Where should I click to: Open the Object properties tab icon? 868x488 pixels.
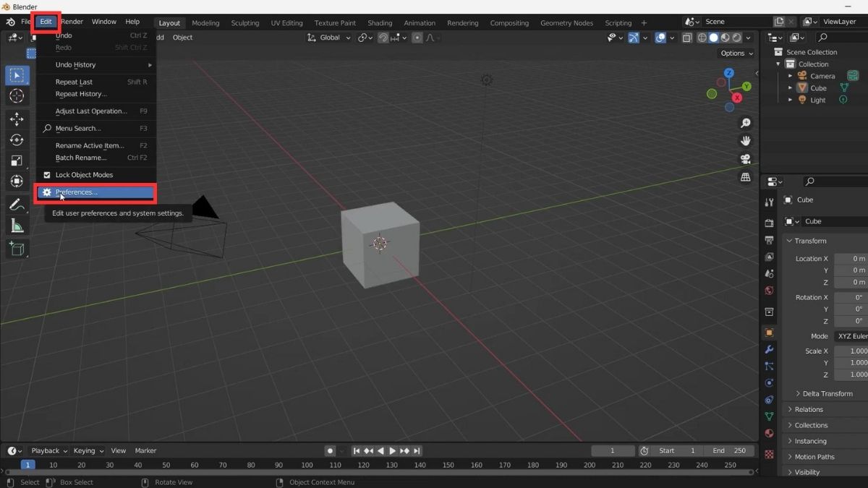tap(769, 333)
